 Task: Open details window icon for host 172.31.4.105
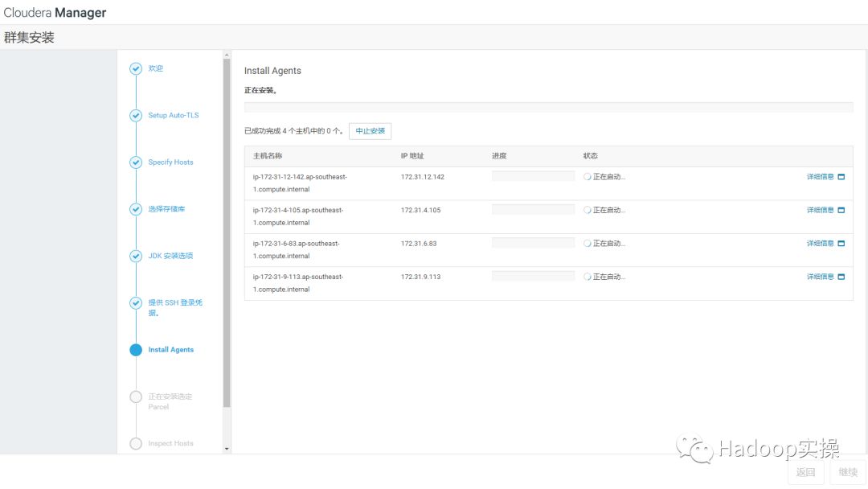pos(841,210)
